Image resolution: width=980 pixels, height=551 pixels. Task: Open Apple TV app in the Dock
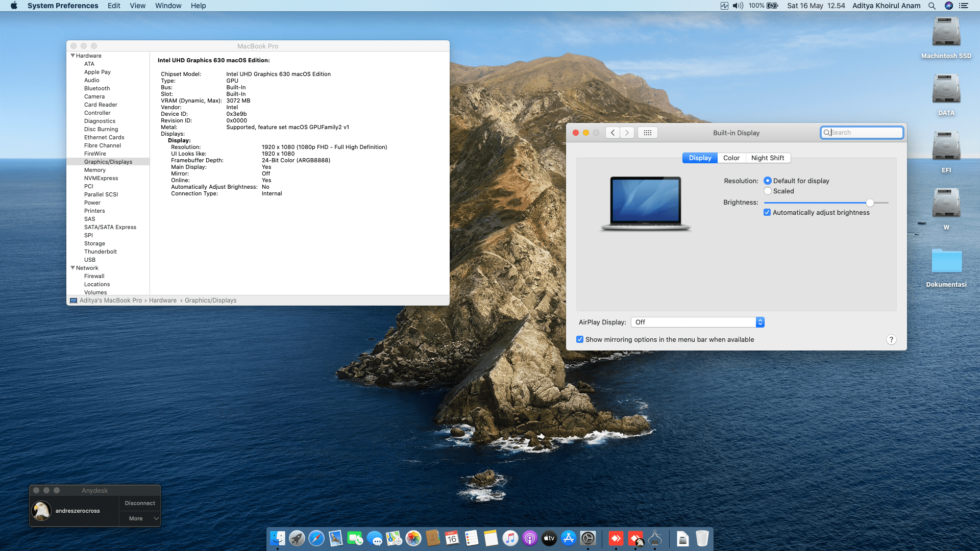coord(549,538)
